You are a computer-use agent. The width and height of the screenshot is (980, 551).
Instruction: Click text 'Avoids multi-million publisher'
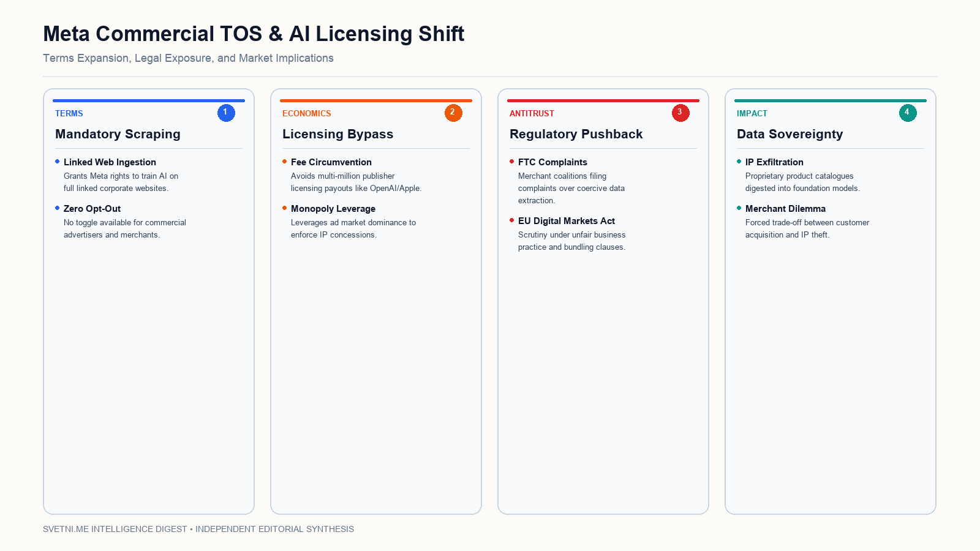tap(342, 176)
